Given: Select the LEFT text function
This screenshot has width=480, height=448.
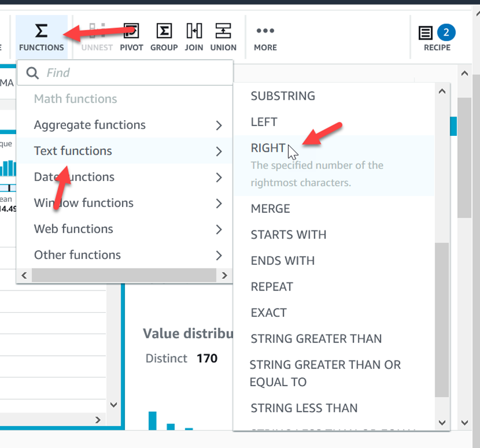Looking at the screenshot, I should coord(264,122).
